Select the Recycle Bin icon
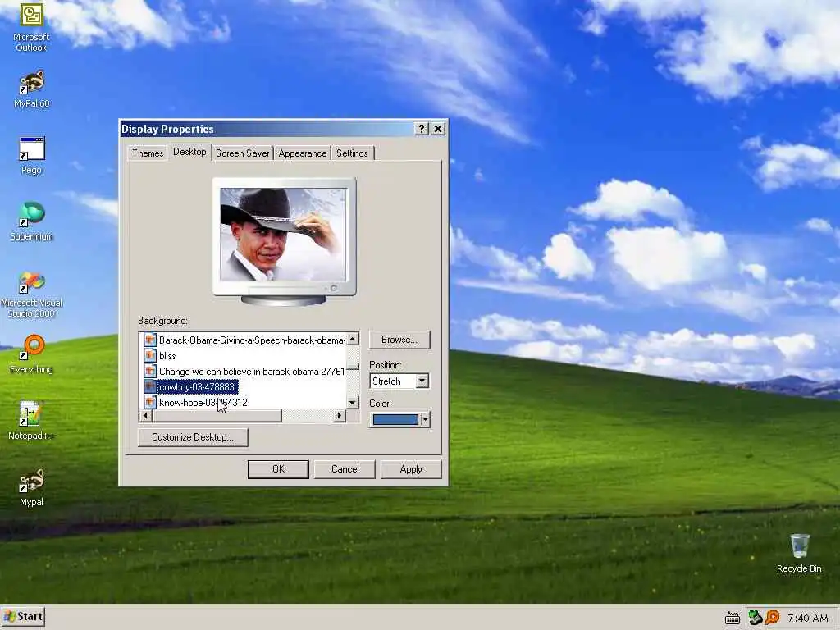840x630 pixels. click(799, 554)
